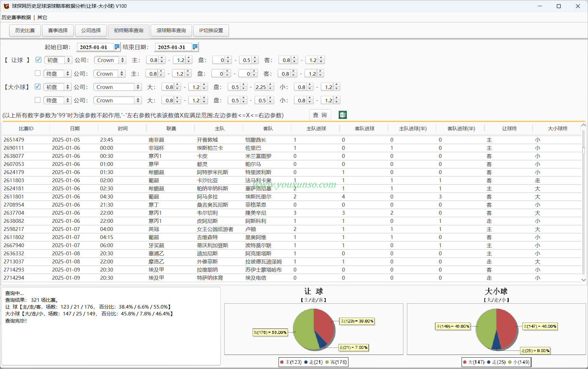Adjust 让球 初盘 主 minimum 0.8 spinner

(156, 60)
